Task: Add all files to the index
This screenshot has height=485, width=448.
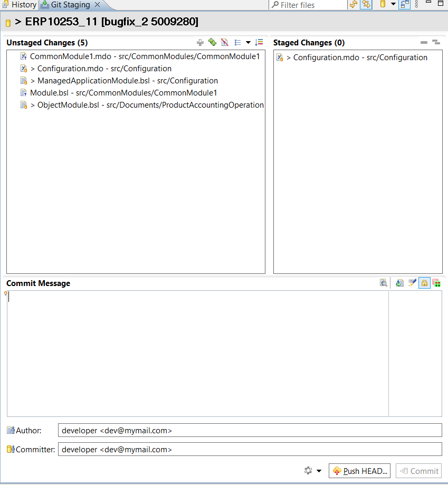Action: tap(212, 43)
